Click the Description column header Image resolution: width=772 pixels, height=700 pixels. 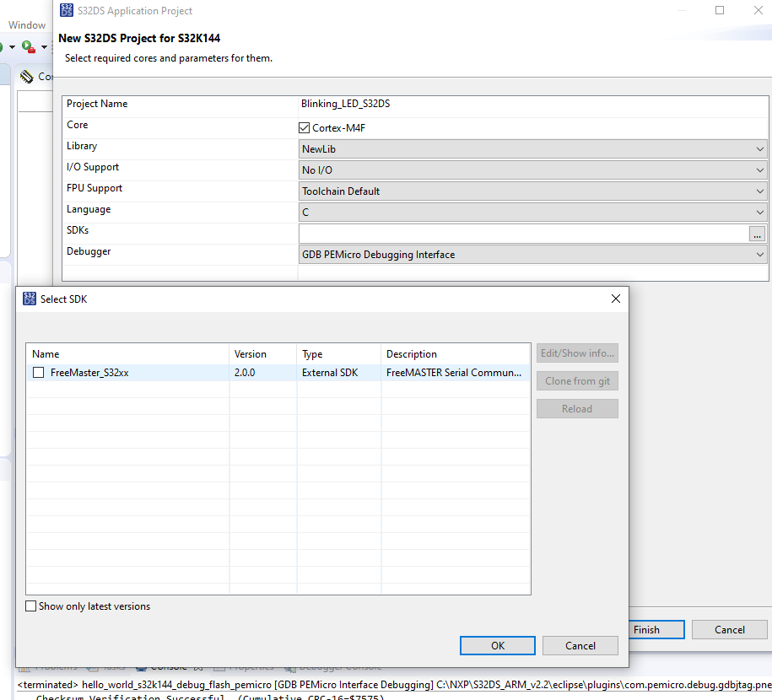456,354
